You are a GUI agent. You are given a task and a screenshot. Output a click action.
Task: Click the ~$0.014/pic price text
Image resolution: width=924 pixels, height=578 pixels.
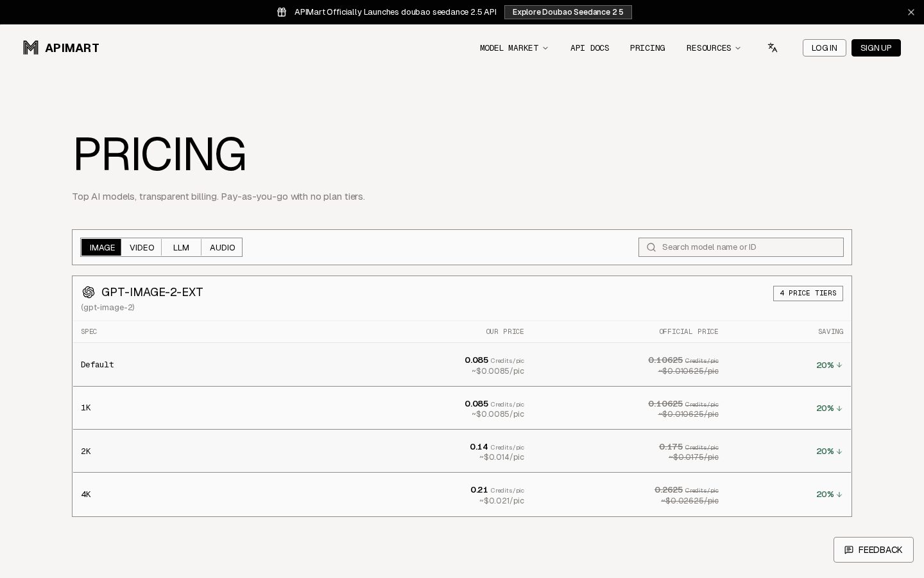click(502, 457)
